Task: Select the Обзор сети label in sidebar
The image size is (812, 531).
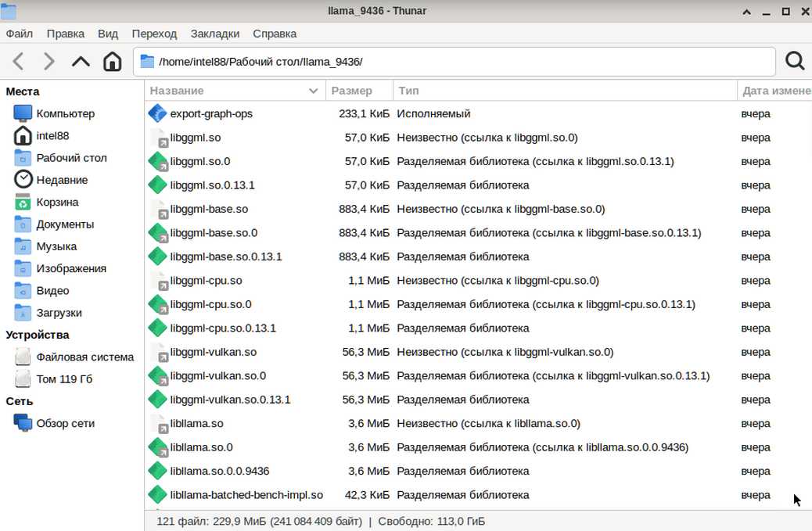Action: coord(65,423)
